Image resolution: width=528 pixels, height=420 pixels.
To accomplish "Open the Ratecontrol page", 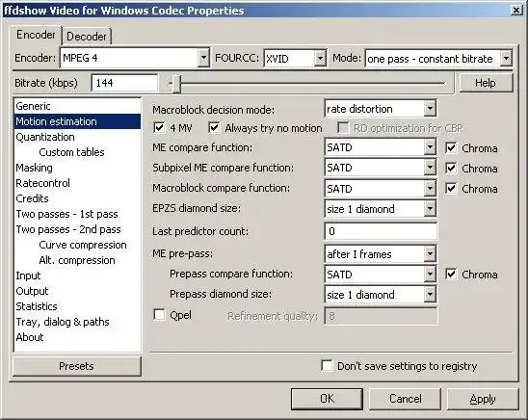I will point(77,183).
